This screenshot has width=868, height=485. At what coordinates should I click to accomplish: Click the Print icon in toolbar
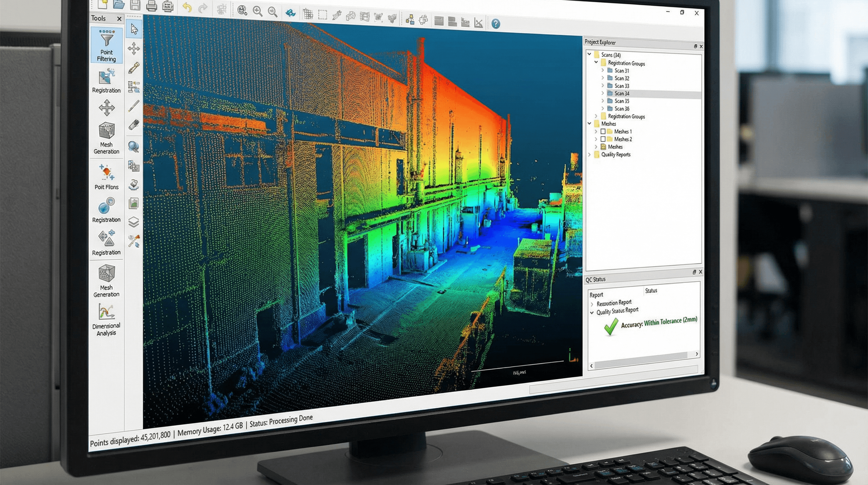(x=151, y=6)
